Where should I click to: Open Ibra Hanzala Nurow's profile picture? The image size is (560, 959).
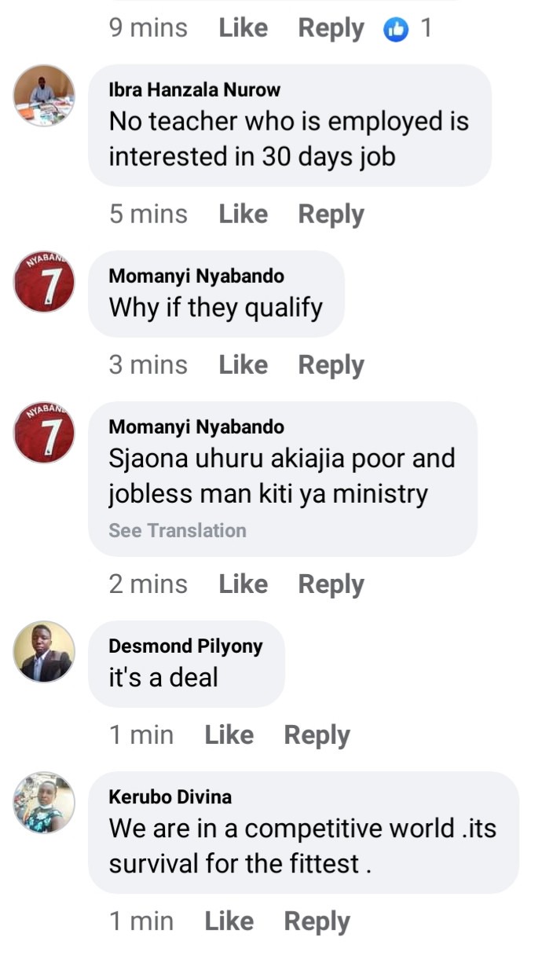45,96
